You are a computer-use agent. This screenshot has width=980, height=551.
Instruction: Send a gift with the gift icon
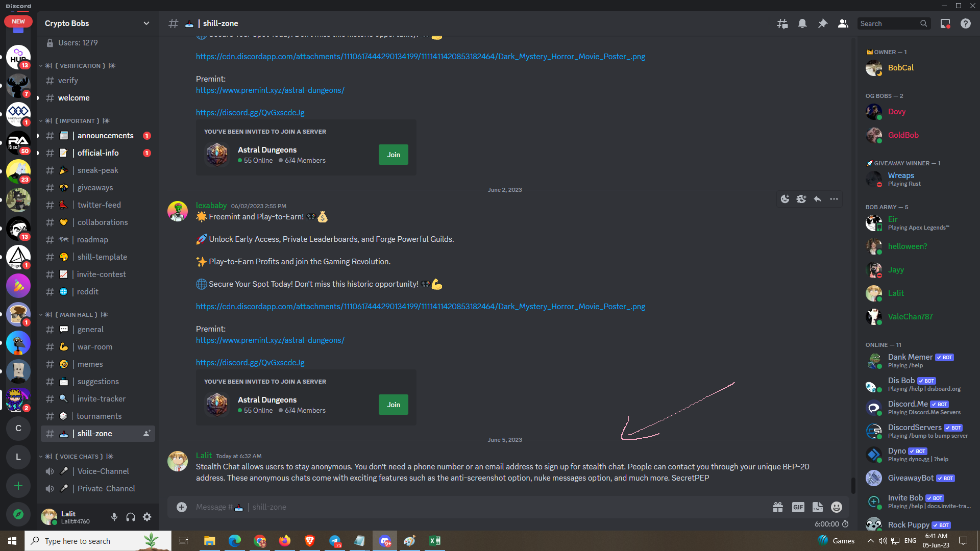point(778,507)
